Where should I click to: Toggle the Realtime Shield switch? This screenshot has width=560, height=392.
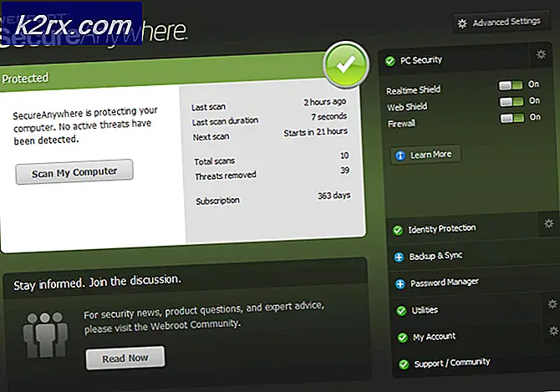[511, 85]
